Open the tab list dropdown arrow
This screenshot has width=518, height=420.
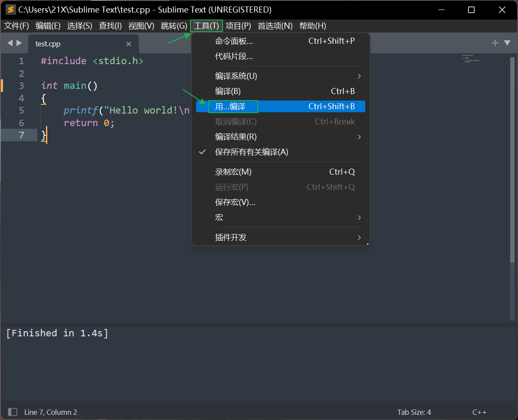[507, 43]
